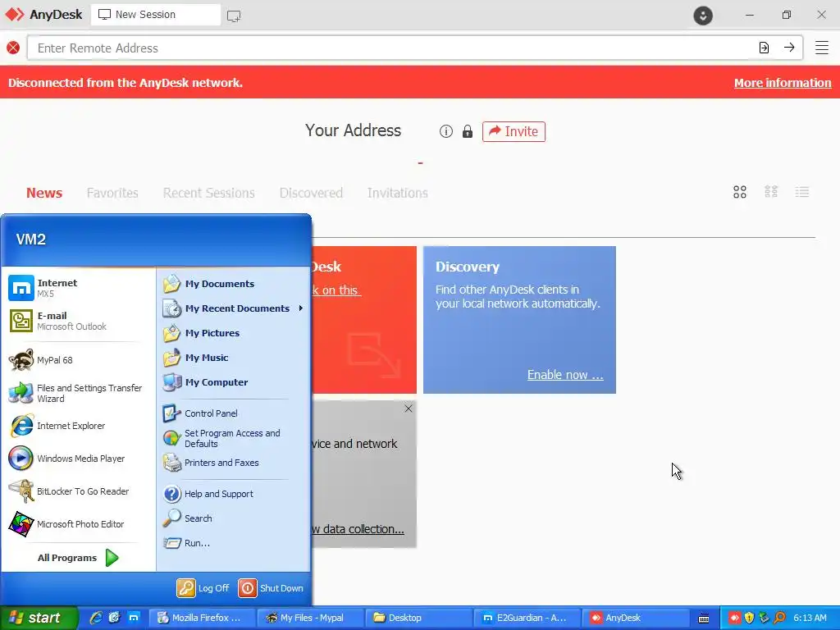Click AnyDesk taskbar button
The width and height of the screenshot is (840, 630).
coord(636,618)
